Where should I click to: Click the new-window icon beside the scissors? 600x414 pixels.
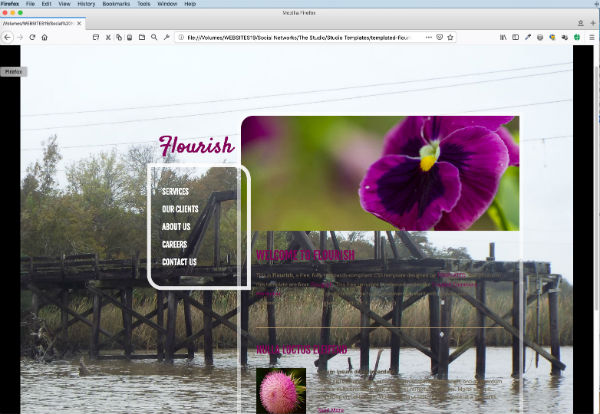(x=96, y=37)
